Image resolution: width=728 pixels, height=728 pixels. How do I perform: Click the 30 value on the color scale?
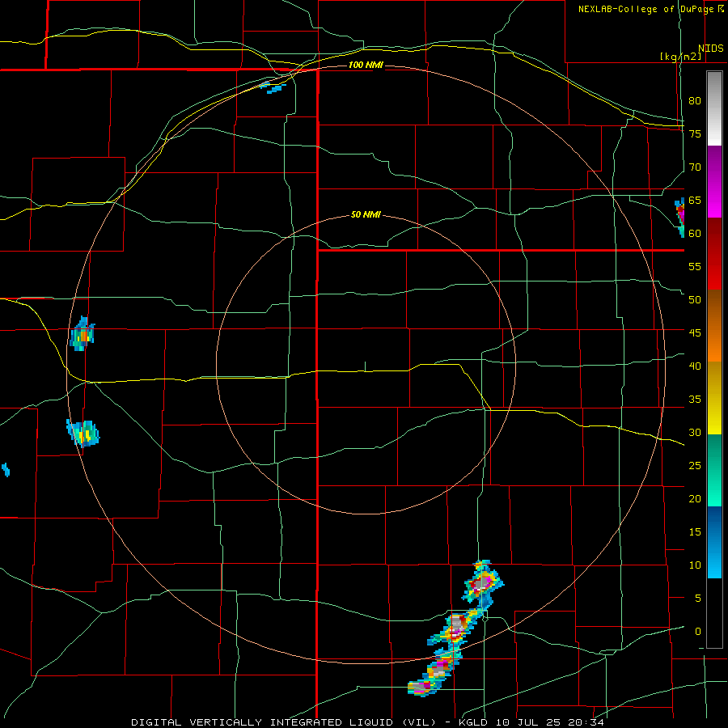click(695, 433)
